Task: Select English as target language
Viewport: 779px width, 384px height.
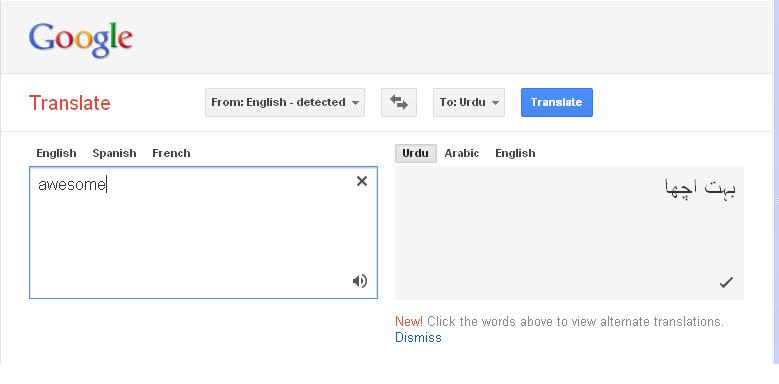Action: pos(515,153)
